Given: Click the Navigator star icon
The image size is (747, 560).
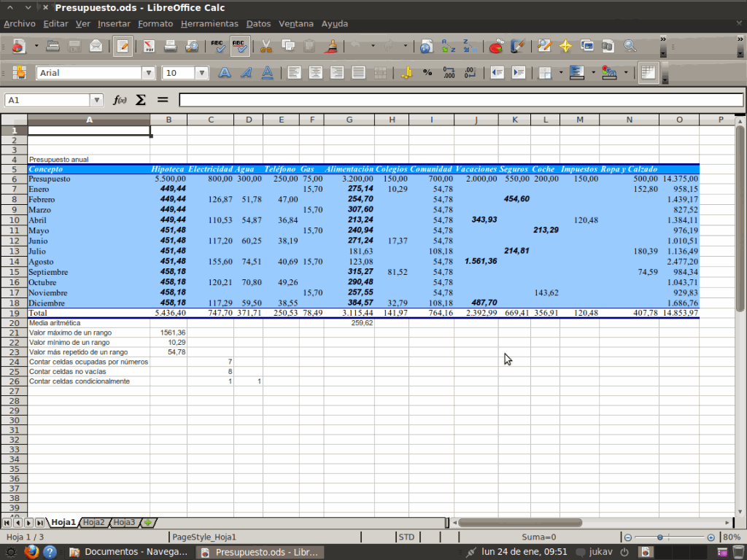Looking at the screenshot, I should (565, 47).
